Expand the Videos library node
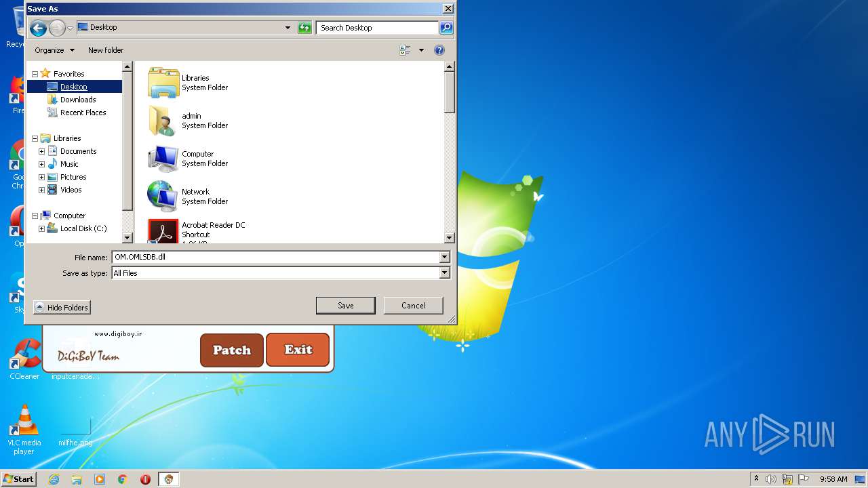 pos(41,190)
